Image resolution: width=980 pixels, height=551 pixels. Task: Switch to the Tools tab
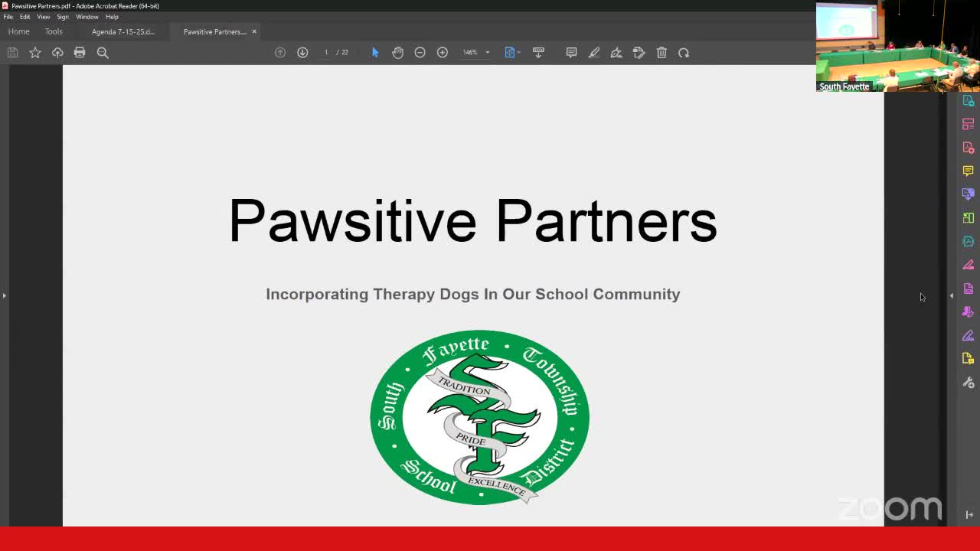(x=54, y=31)
